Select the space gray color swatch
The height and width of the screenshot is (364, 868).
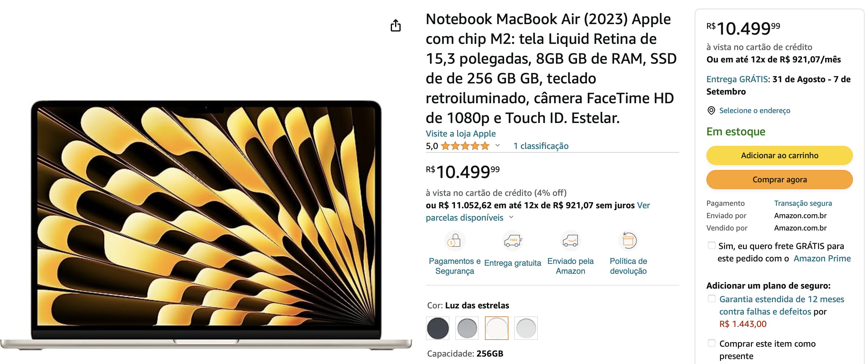coord(467,328)
